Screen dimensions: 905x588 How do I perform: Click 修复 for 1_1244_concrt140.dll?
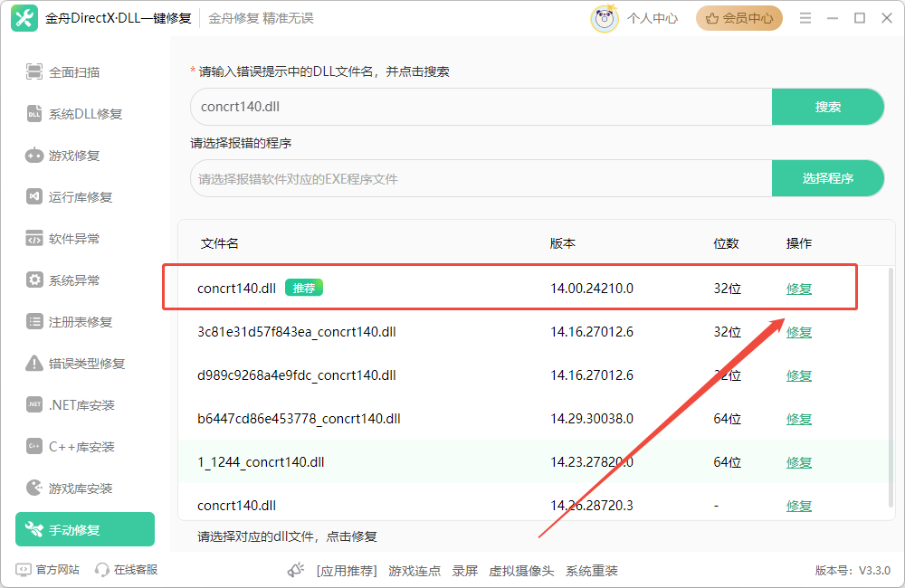pyautogui.click(x=799, y=462)
